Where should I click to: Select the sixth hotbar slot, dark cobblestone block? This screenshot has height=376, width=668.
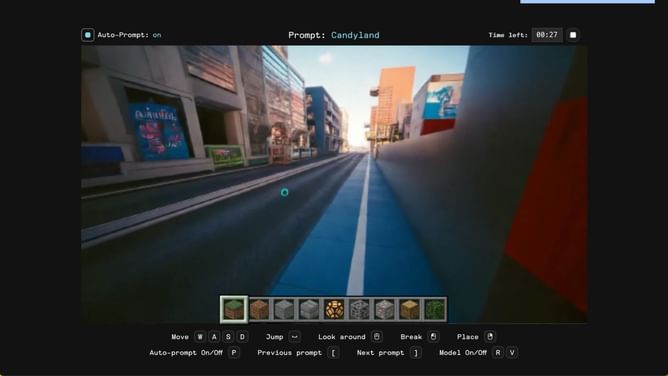coord(359,309)
